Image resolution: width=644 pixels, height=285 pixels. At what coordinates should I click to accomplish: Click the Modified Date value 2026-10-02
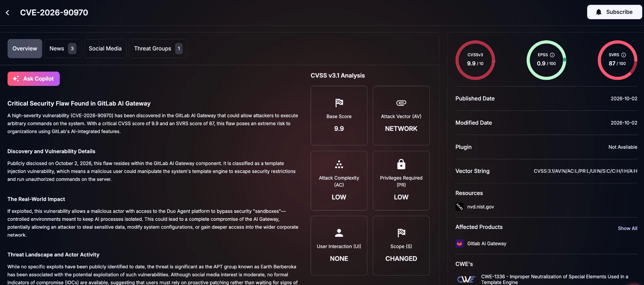click(x=624, y=123)
